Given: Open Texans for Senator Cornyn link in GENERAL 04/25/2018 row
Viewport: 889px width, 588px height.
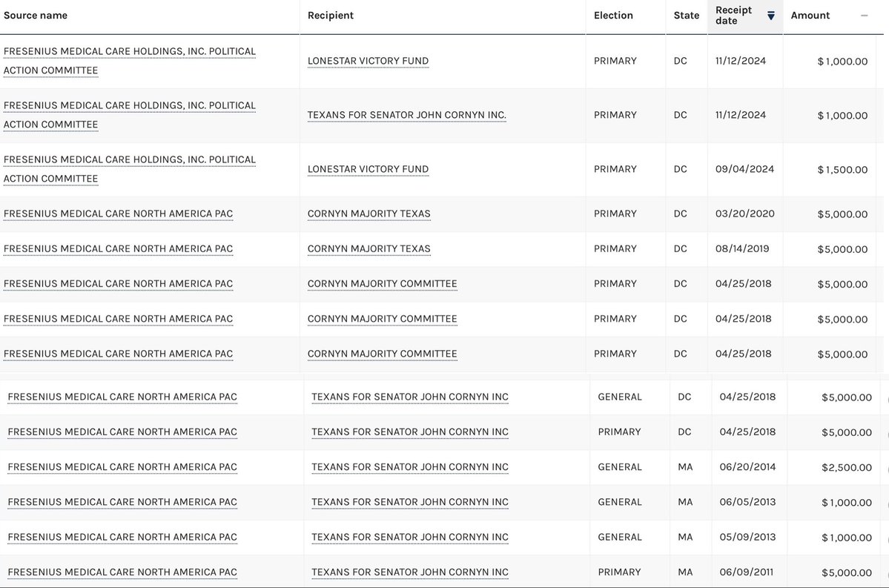Looking at the screenshot, I should [x=410, y=397].
